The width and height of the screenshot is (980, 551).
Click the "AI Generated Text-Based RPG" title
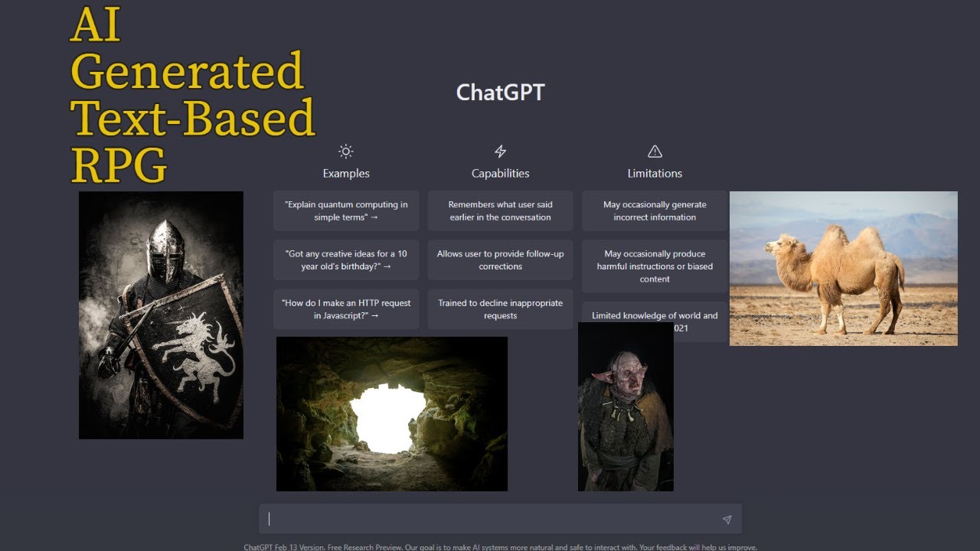[x=192, y=95]
